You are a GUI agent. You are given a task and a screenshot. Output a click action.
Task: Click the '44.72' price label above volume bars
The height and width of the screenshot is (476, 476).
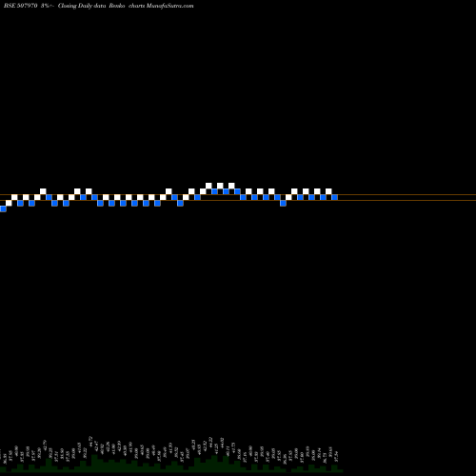click(90, 441)
